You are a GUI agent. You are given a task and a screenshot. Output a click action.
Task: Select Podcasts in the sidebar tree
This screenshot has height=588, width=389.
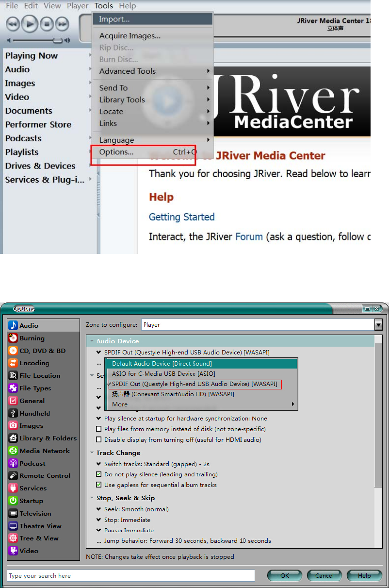point(23,138)
